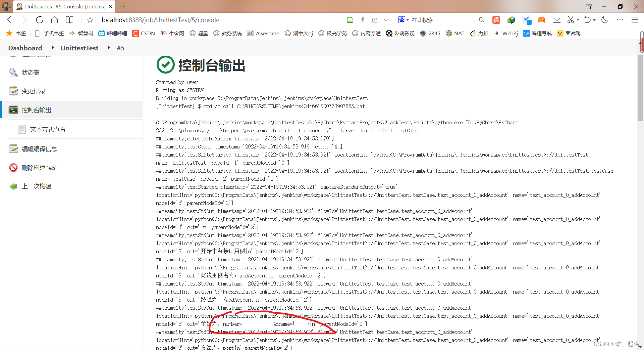Open the orange game controller icon

coord(541,20)
